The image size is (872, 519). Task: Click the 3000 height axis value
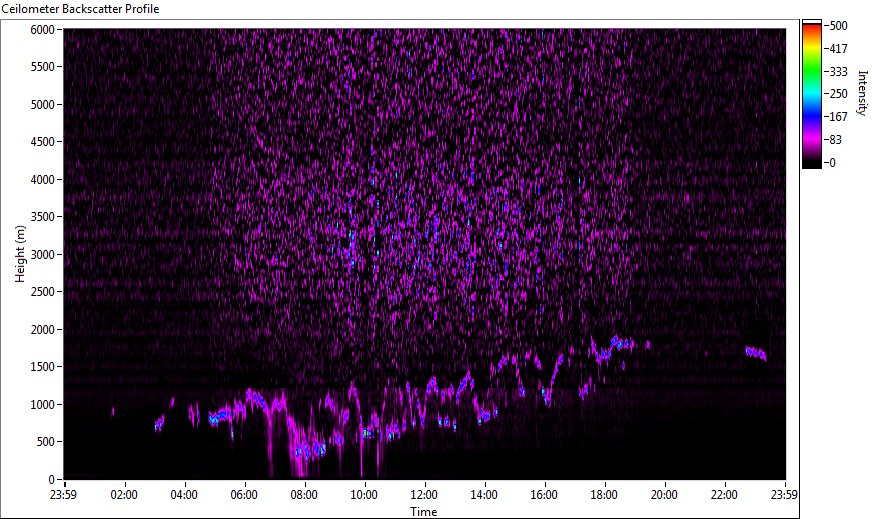[x=42, y=255]
